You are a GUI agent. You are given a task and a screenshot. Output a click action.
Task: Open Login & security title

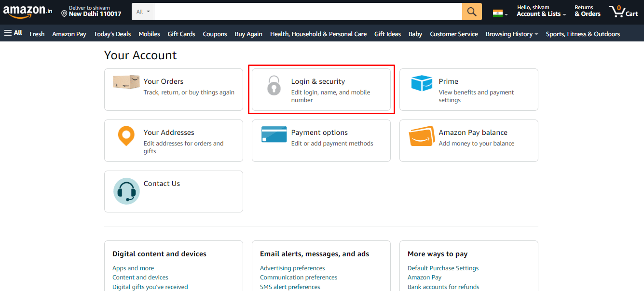(318, 81)
